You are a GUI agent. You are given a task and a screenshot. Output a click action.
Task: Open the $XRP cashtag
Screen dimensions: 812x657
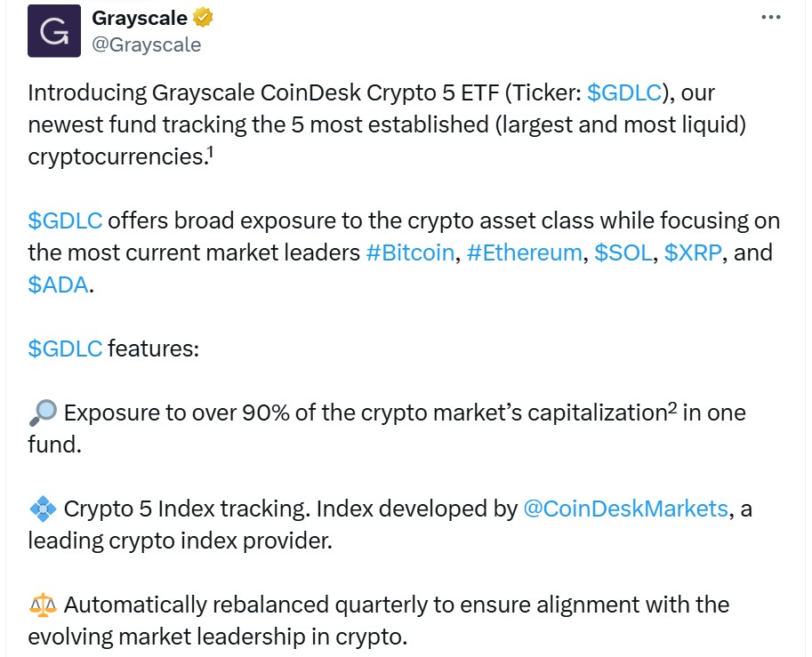pos(692,252)
